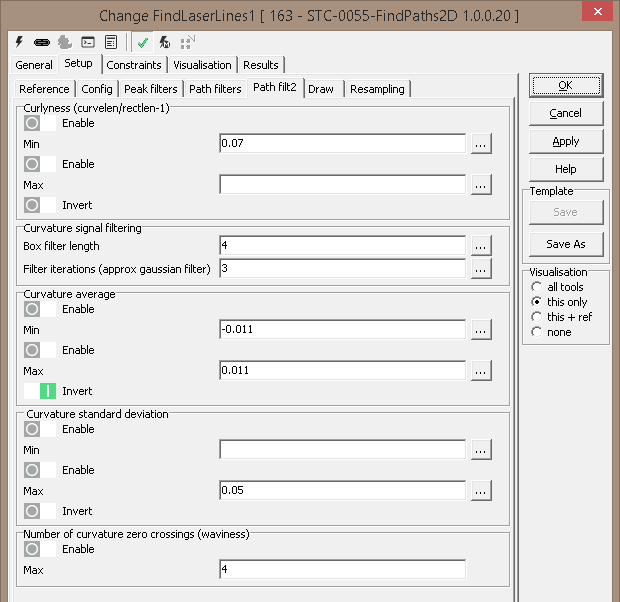Toggle the Curvature average Invert switch
This screenshot has height=602, width=620.
(40, 391)
